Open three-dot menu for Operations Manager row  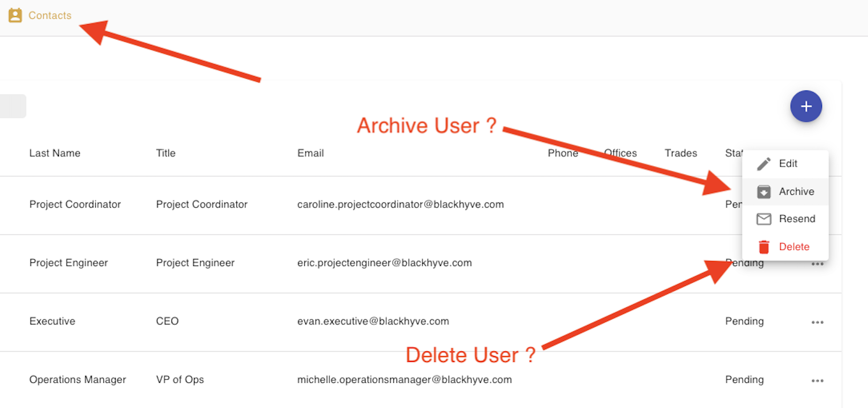coord(817,381)
